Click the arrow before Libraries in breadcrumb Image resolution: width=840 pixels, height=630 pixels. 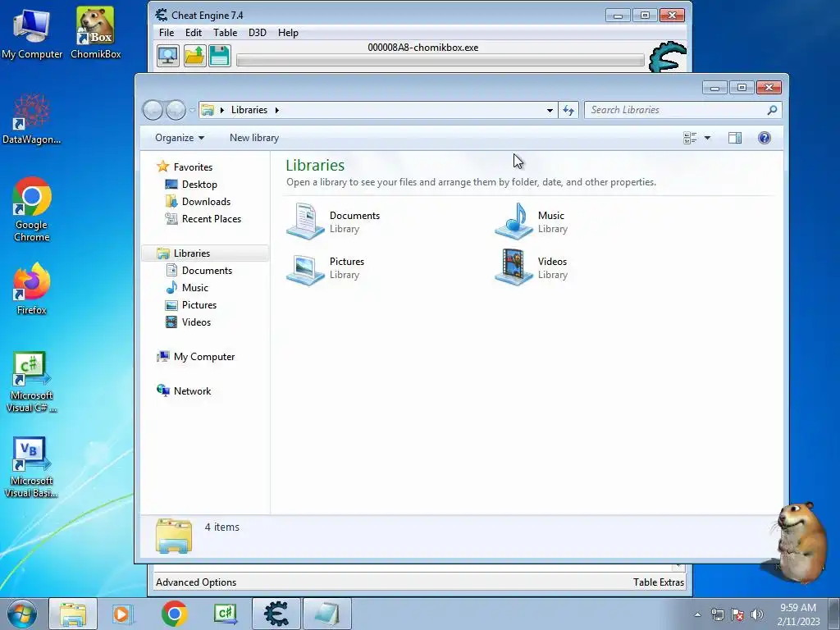[x=221, y=111]
